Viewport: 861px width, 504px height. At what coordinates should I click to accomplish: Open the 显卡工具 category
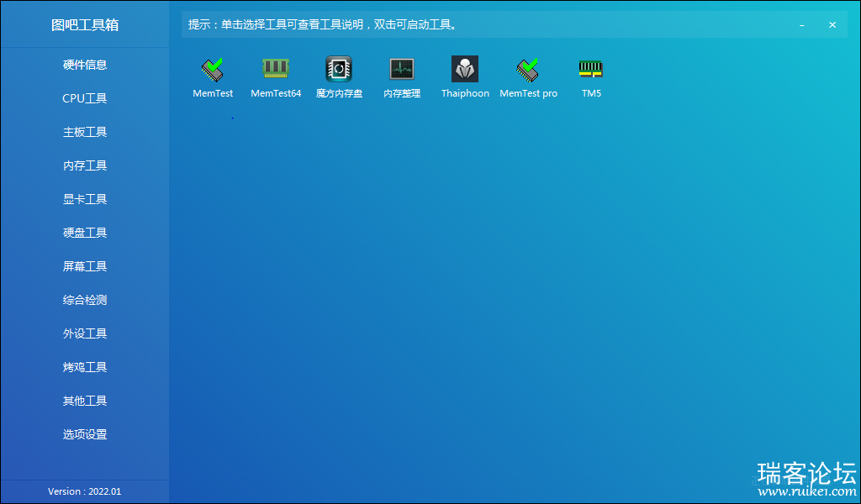[85, 199]
